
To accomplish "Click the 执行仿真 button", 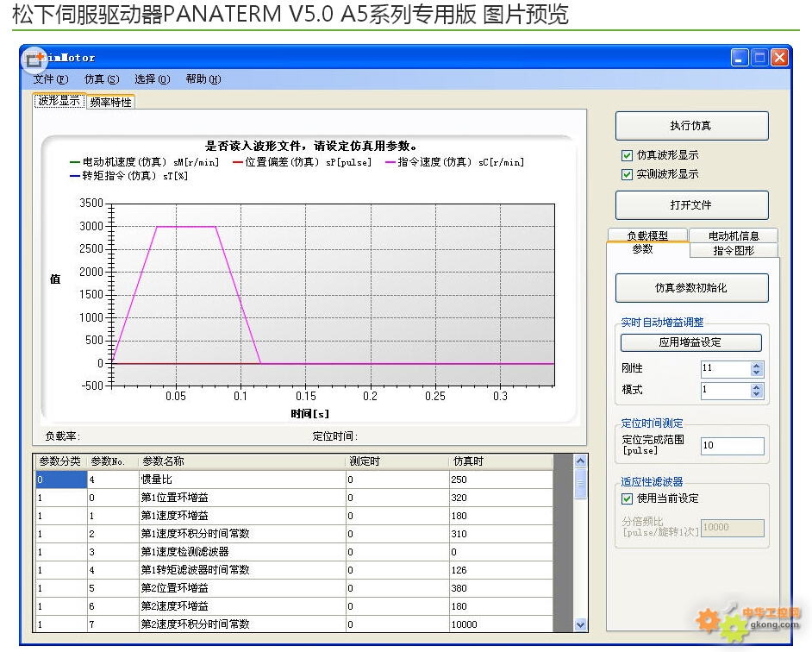I will point(691,126).
